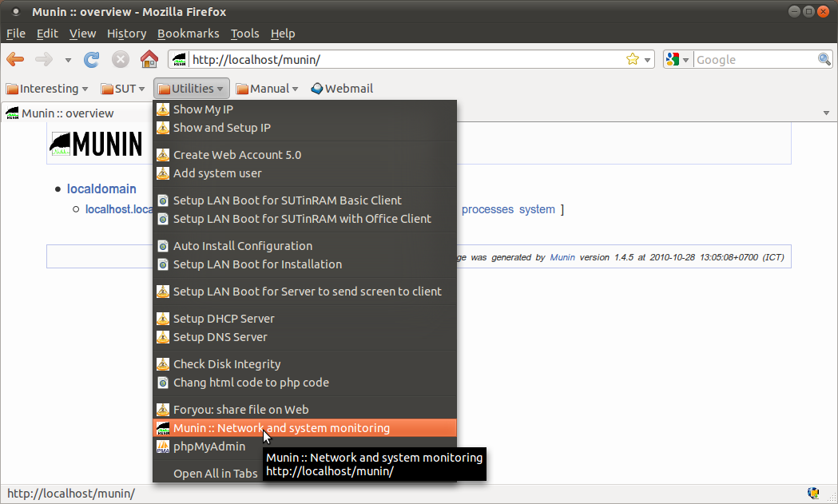This screenshot has height=504, width=838.
Task: Open the Google search engine selector
Action: 677,59
